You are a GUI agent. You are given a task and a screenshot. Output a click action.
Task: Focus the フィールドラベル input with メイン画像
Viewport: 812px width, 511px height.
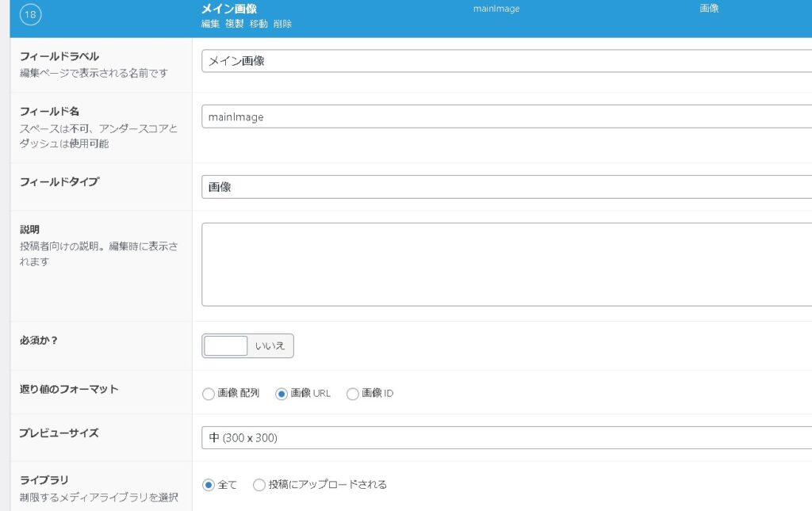(x=506, y=61)
